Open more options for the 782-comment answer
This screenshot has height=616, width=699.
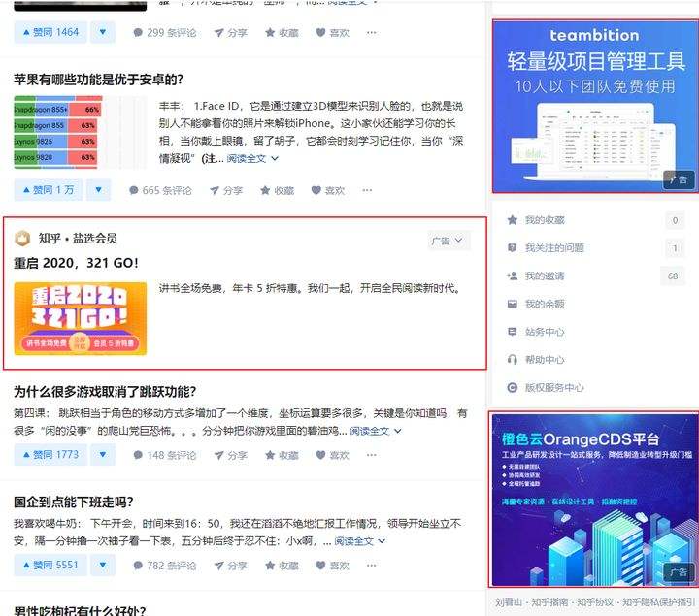(x=371, y=566)
